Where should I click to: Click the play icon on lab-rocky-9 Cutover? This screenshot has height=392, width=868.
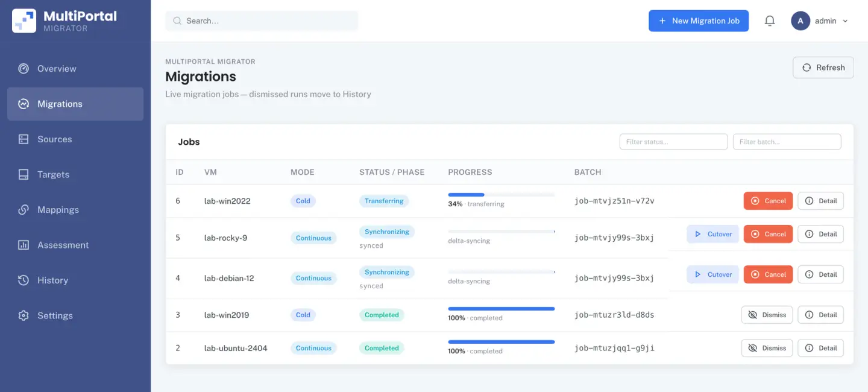(x=697, y=234)
